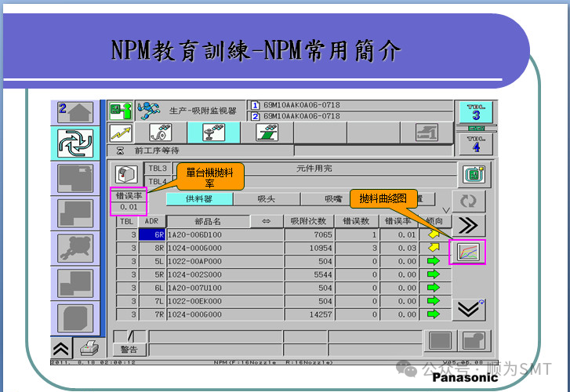Viewport: 570px width, 392px height.
Task: Click the home icon in the left sidebar
Action: click(75, 113)
